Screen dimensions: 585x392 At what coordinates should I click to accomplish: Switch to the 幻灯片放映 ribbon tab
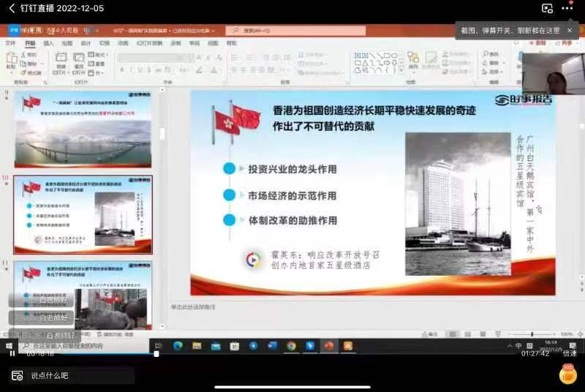pos(149,43)
